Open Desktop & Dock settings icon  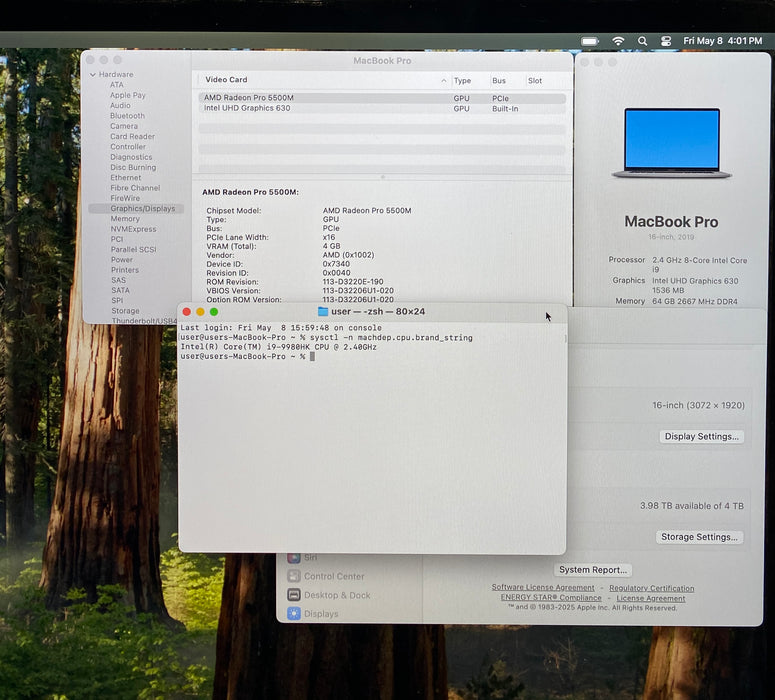coord(294,595)
